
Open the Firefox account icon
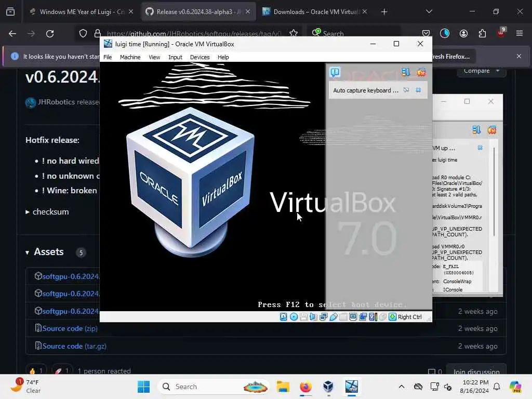463,33
